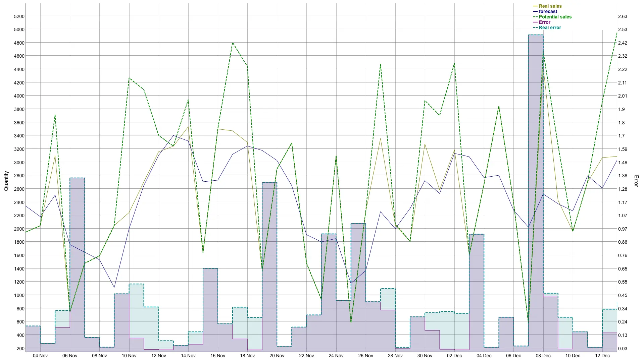The image size is (644, 362).
Task: Click the 0.97 error axis value
Action: [623, 229]
